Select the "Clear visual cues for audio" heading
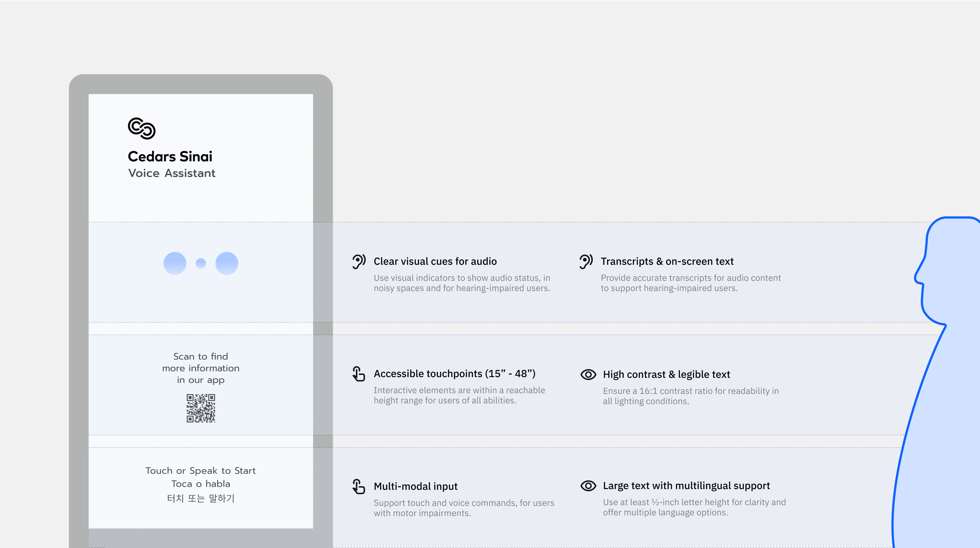The height and width of the screenshot is (548, 980). tap(435, 262)
